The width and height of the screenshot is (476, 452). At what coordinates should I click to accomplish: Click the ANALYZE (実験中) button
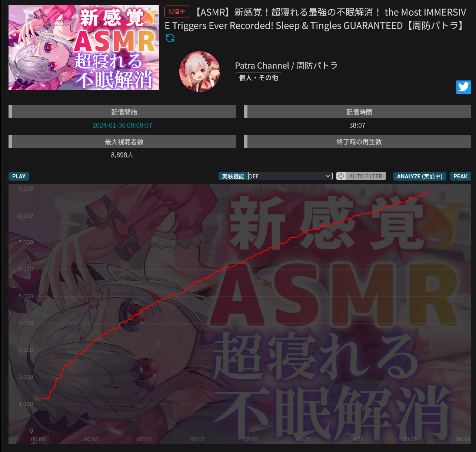(420, 176)
